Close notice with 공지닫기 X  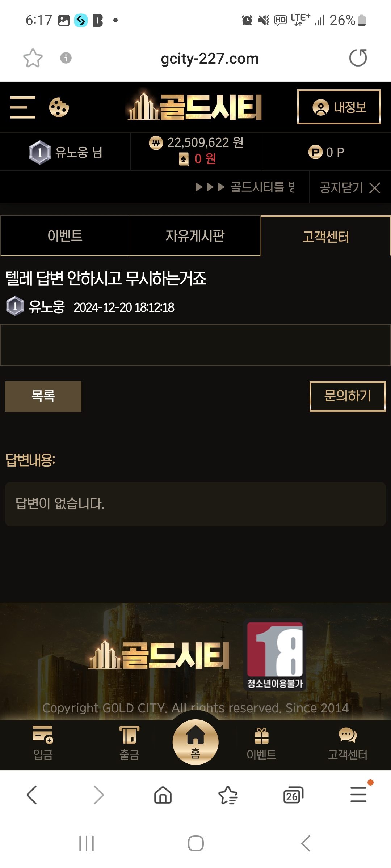(350, 187)
